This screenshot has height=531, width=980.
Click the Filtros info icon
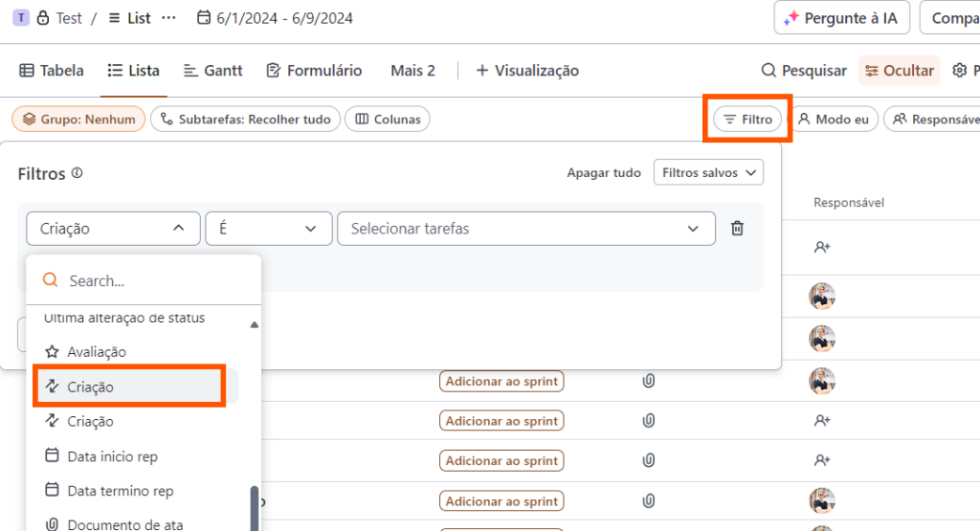pyautogui.click(x=78, y=174)
